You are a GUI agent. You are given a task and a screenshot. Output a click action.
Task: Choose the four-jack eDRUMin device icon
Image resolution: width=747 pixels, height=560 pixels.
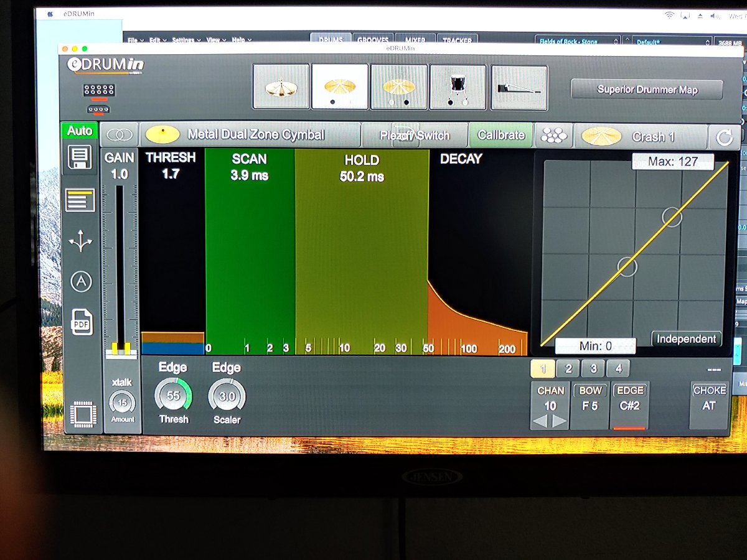(99, 110)
